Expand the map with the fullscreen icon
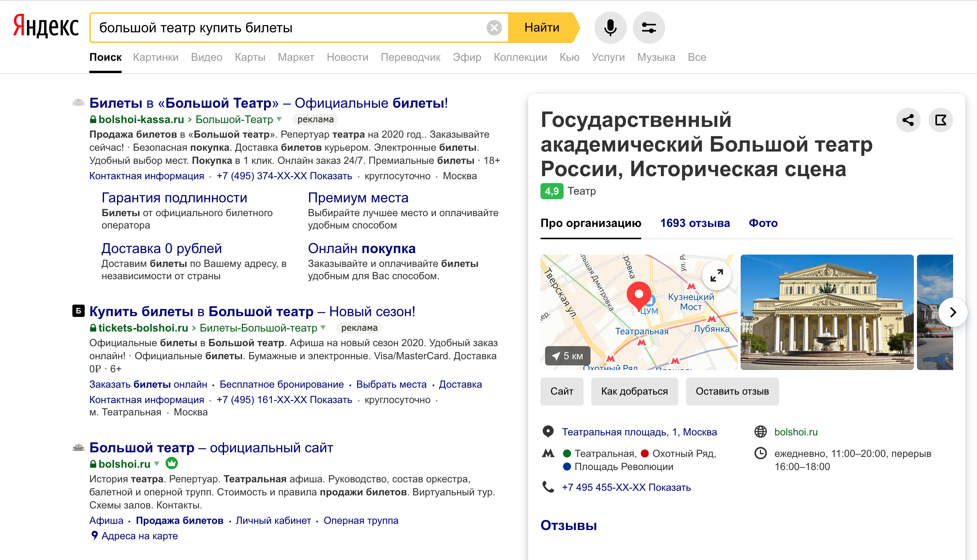977x560 pixels. click(716, 275)
